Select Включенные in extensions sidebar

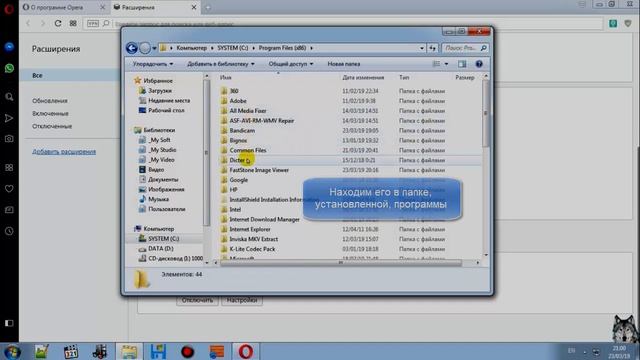pos(50,113)
